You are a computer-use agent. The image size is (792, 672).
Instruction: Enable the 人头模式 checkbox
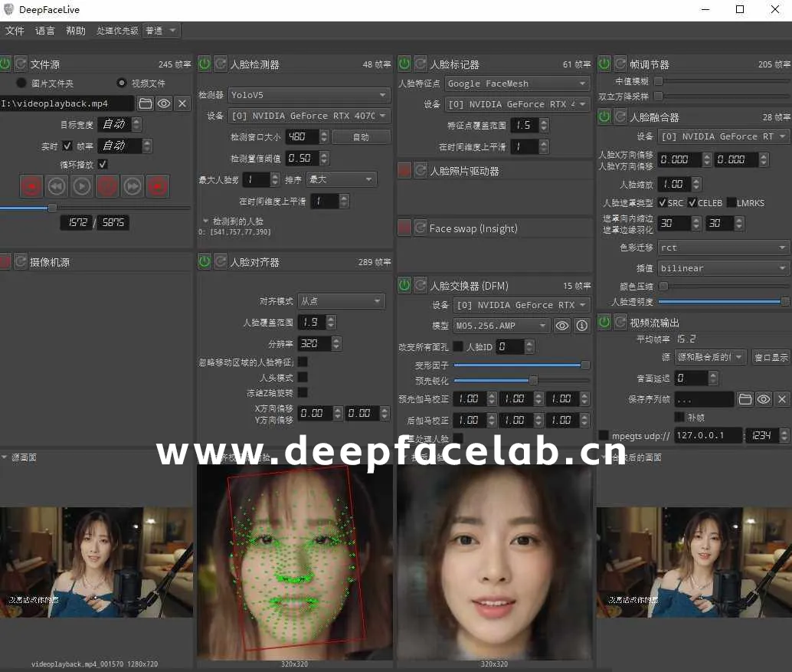303,377
